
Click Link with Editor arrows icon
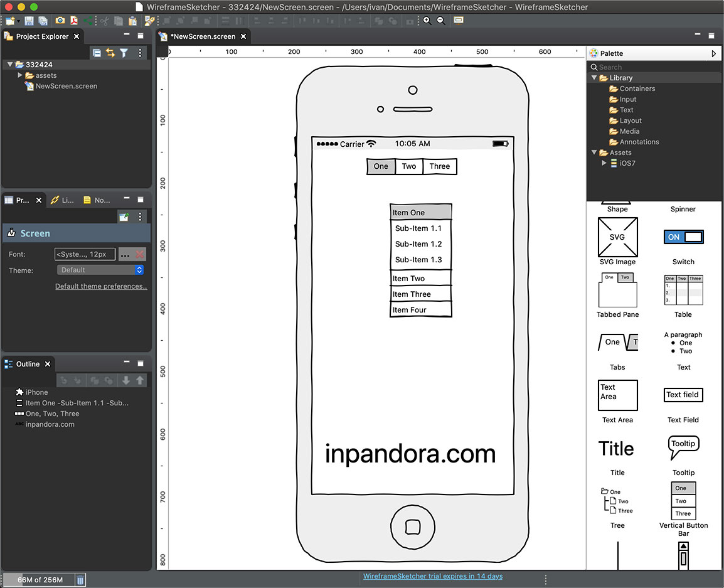(110, 53)
